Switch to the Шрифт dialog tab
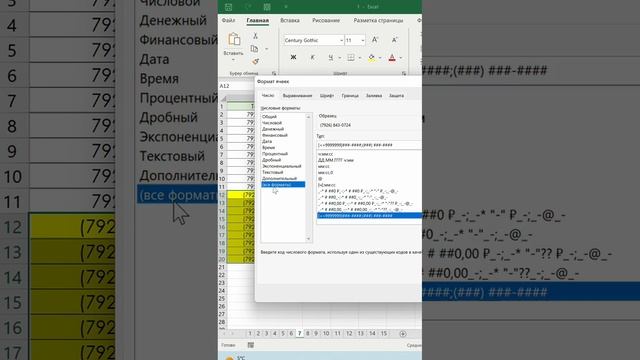Viewport: 640px width, 360px height. point(327,96)
